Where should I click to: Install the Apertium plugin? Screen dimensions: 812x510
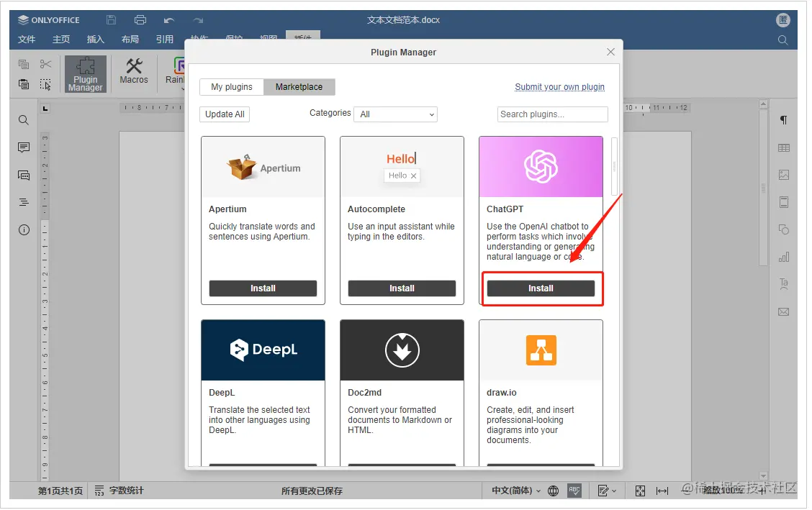click(x=263, y=288)
